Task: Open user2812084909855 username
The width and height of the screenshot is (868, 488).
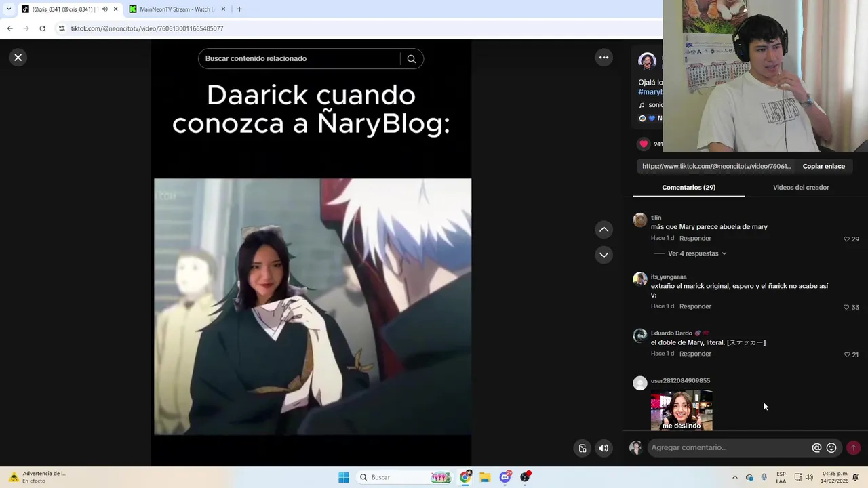Action: pyautogui.click(x=680, y=381)
